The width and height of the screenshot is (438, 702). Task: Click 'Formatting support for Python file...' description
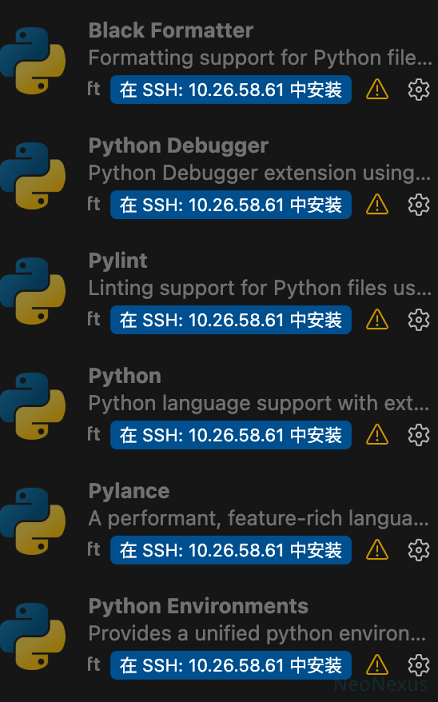pos(260,58)
